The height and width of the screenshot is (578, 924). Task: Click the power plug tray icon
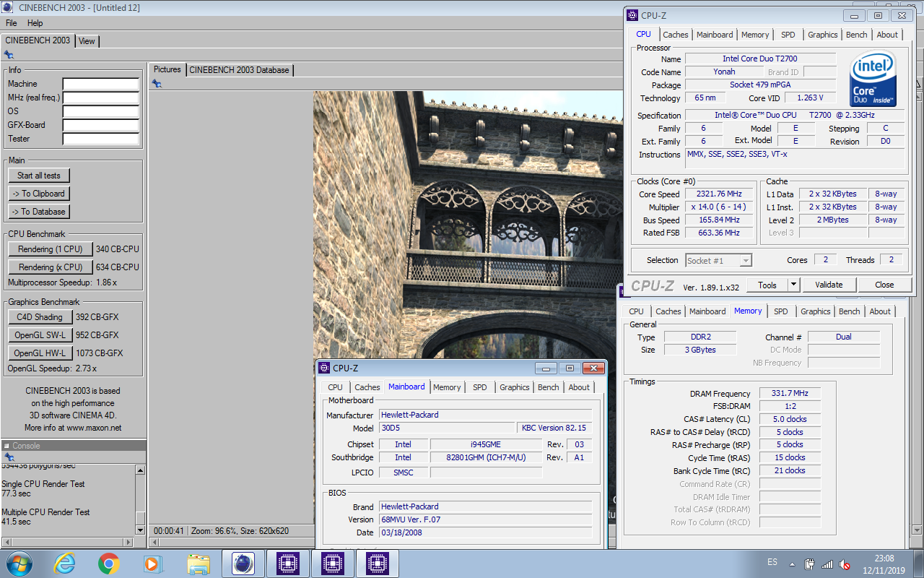coord(810,564)
